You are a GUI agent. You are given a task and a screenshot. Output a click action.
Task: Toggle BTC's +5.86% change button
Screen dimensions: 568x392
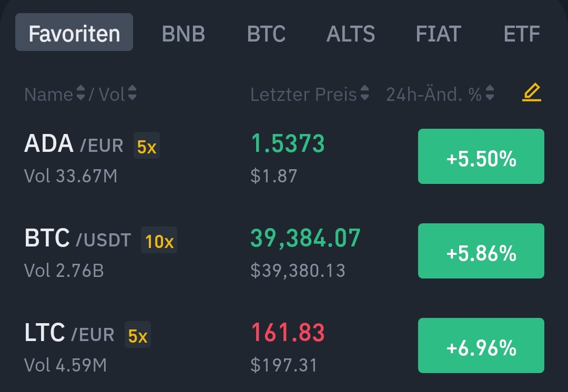click(x=481, y=251)
